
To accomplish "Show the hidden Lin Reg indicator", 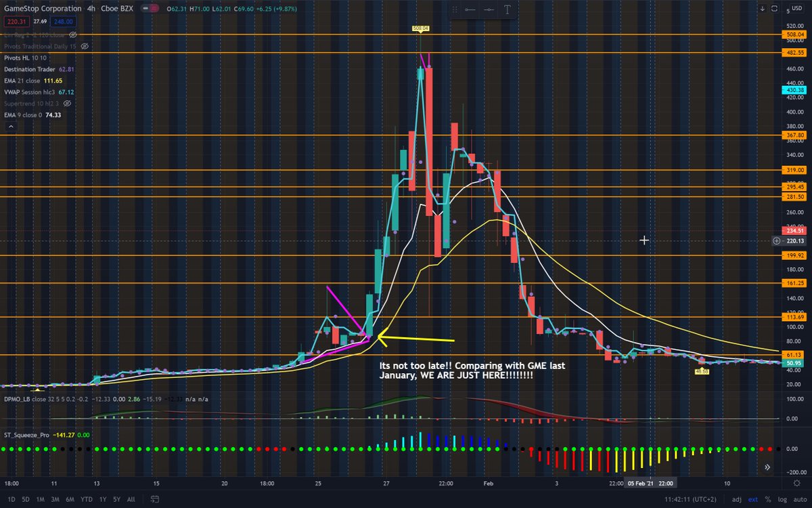I will click(73, 34).
